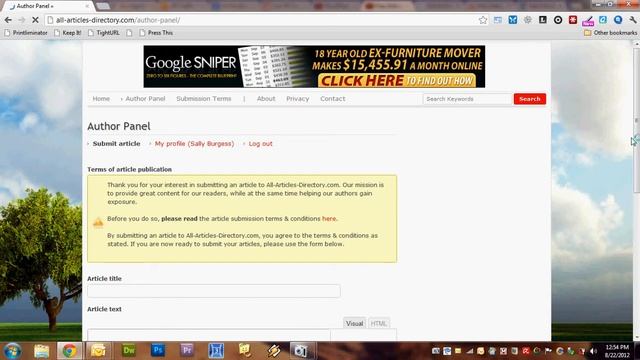The image size is (640, 360).
Task: Click the black circle target extension icon
Action: pyautogui.click(x=558, y=20)
